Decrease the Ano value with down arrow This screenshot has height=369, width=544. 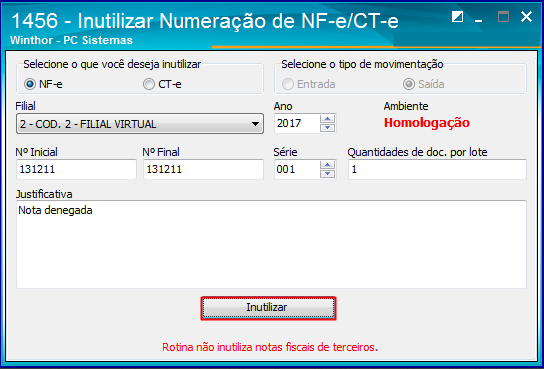[x=328, y=128]
